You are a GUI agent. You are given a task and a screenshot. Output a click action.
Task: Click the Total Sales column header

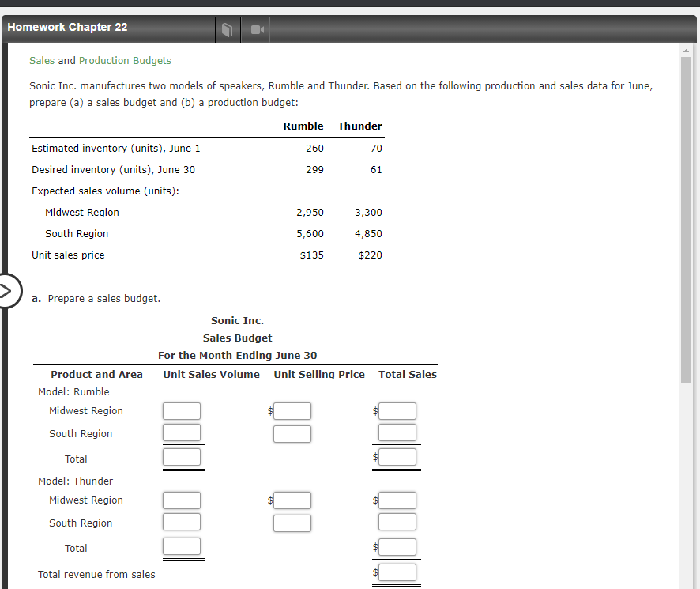[408, 375]
